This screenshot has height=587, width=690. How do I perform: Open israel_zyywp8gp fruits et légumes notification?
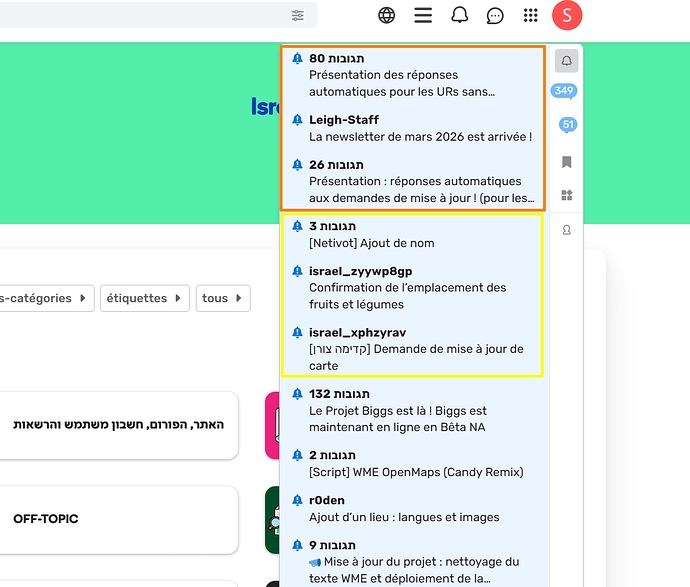pyautogui.click(x=414, y=288)
